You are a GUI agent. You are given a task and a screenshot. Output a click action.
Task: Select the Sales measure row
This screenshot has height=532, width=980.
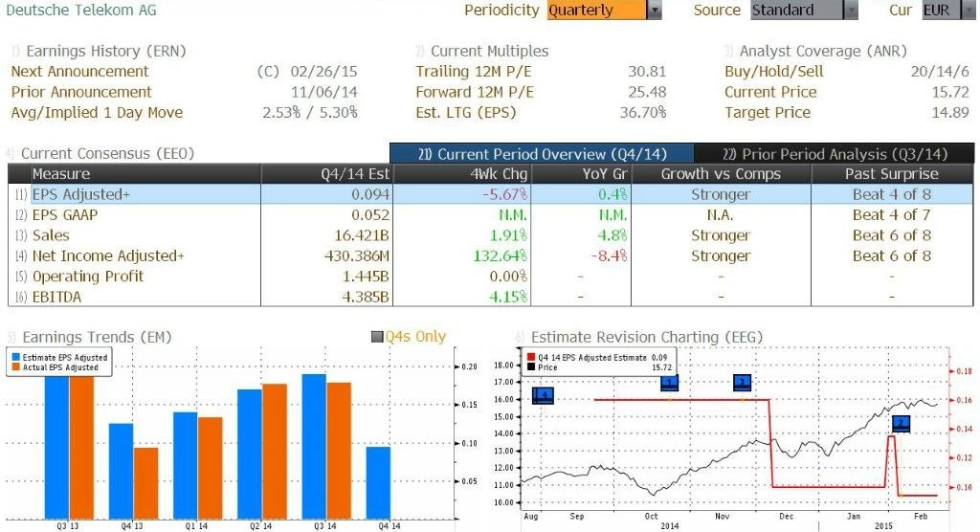491,235
